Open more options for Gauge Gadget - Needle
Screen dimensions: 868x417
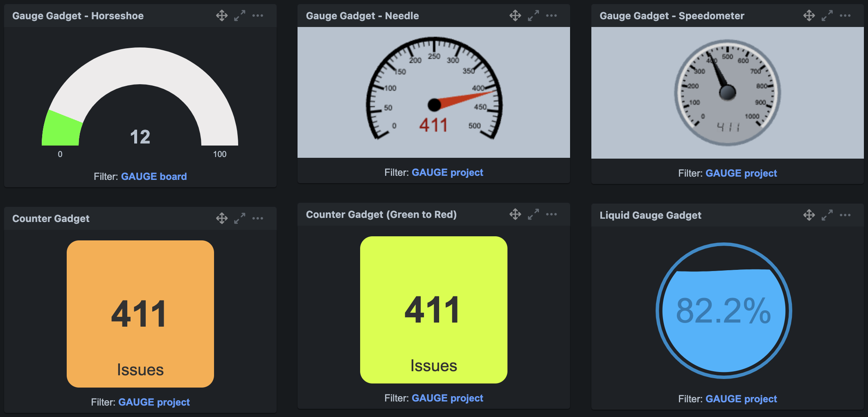(552, 16)
